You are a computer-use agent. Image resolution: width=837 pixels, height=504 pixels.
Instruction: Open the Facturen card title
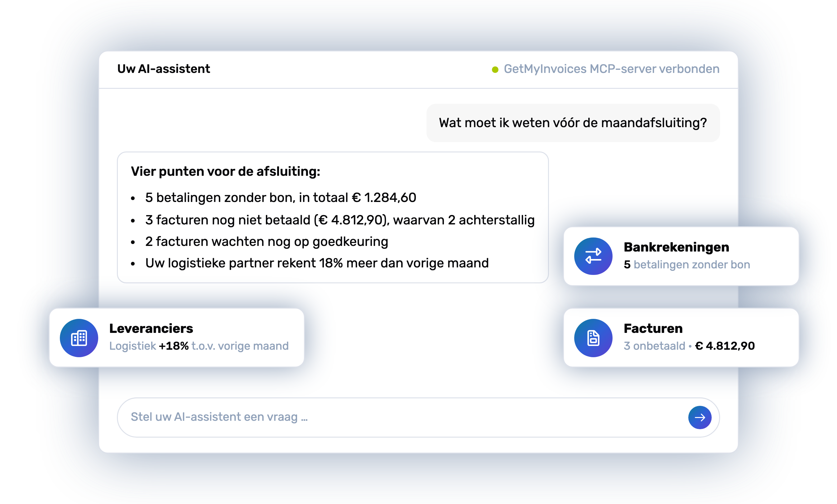click(x=653, y=329)
